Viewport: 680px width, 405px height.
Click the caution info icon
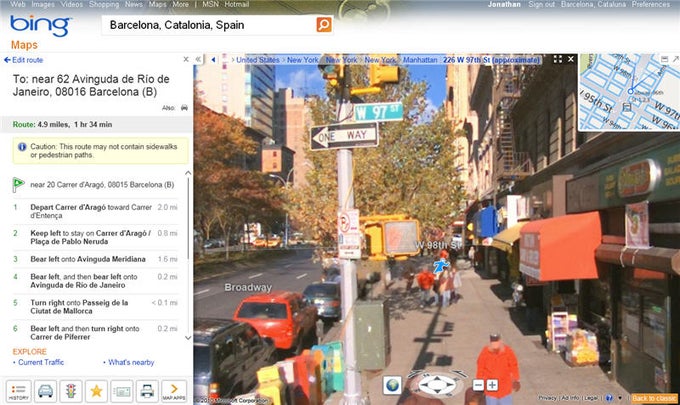(22, 147)
